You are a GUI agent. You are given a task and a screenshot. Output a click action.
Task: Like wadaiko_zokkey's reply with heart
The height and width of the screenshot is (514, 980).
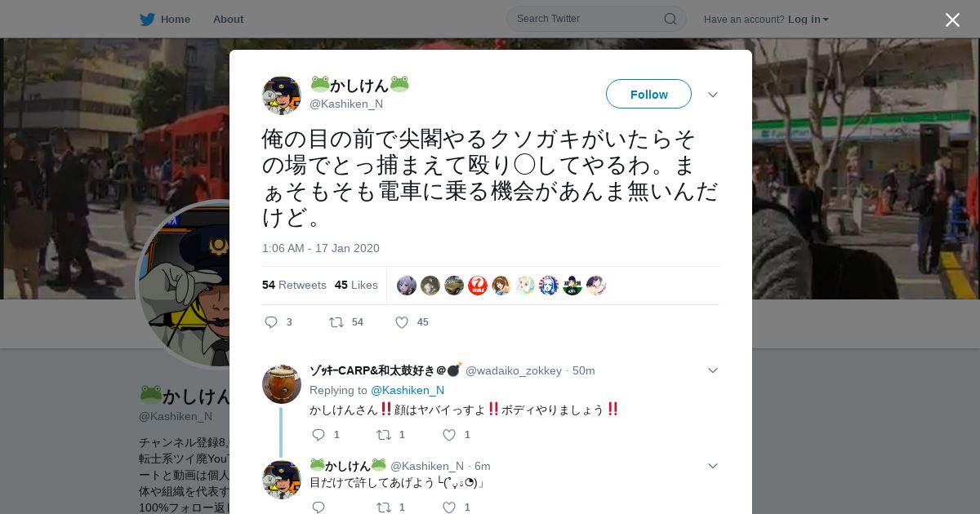click(449, 435)
